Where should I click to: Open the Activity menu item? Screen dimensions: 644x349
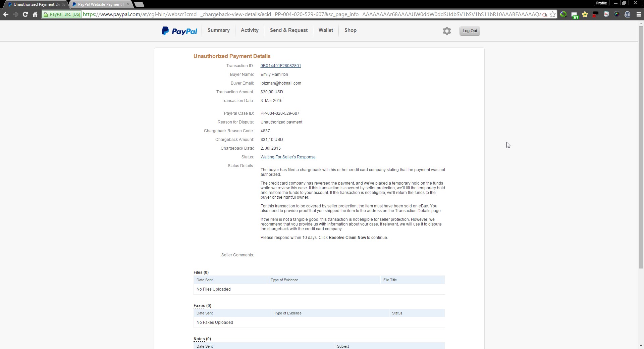click(250, 30)
